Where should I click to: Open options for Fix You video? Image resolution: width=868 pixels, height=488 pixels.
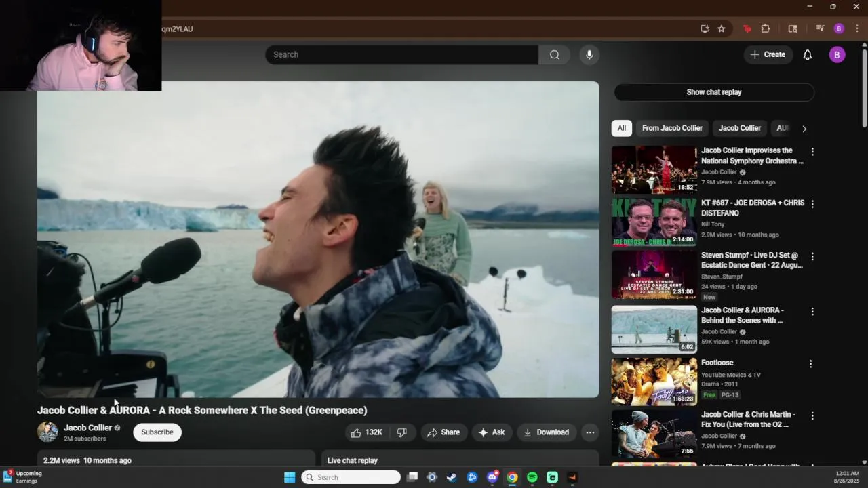tap(812, 416)
